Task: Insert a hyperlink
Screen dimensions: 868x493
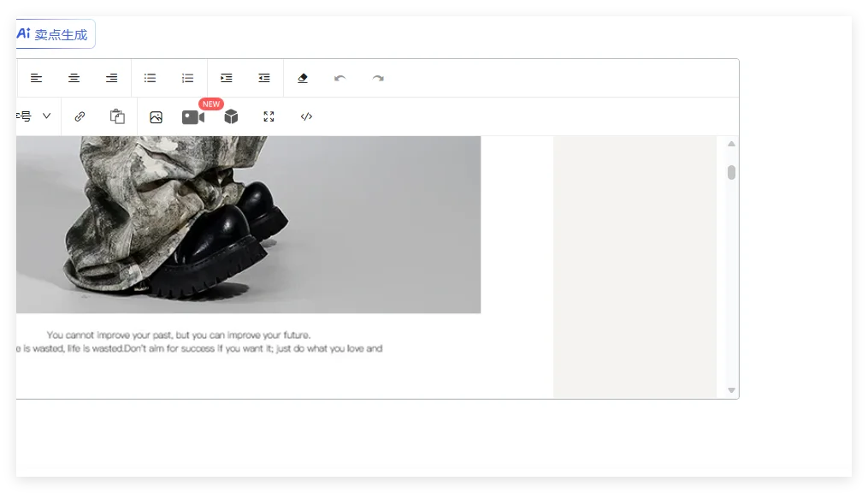Action: [x=80, y=116]
